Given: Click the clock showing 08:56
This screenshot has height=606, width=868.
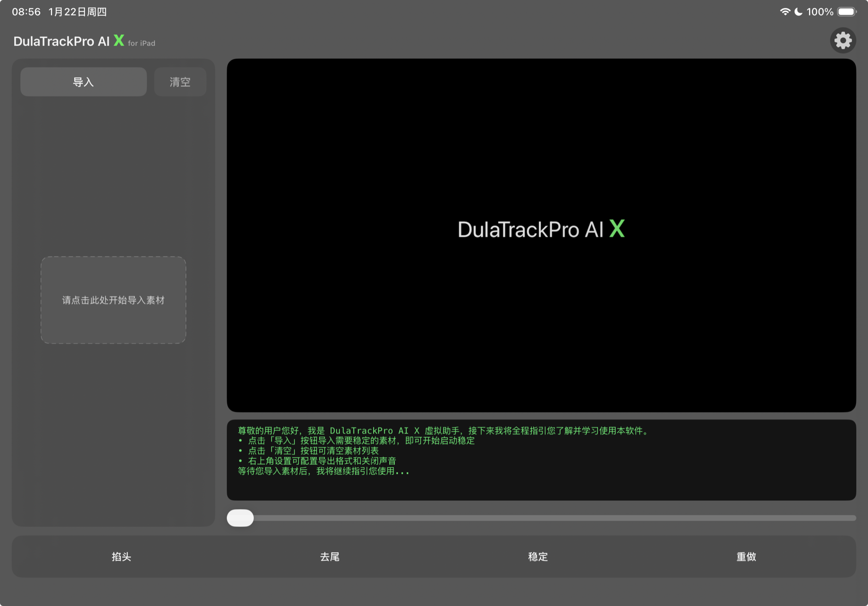Looking at the screenshot, I should (27, 11).
